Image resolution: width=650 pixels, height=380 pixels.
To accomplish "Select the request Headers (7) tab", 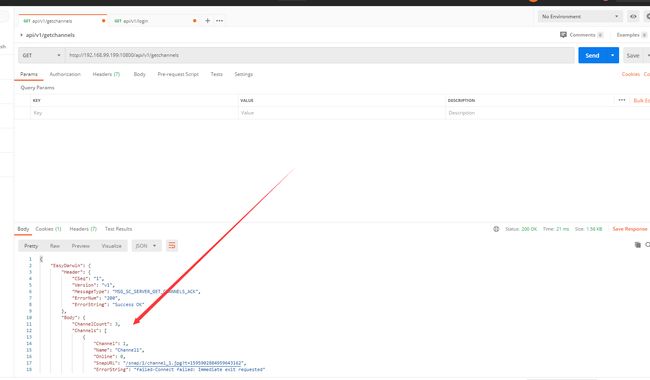I will tap(106, 74).
